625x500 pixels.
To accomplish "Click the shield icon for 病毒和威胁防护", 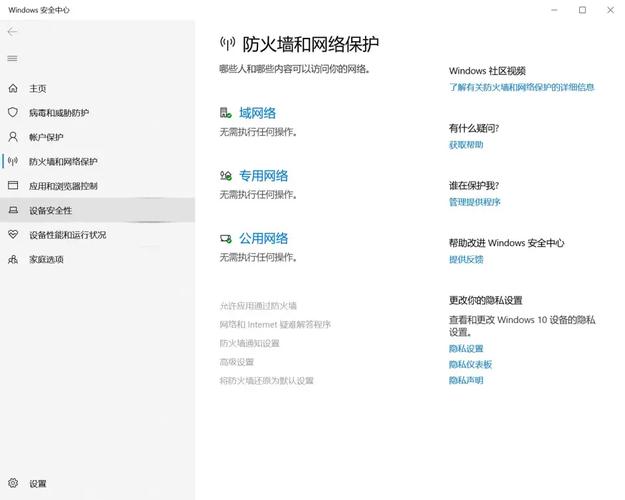I will click(x=13, y=112).
